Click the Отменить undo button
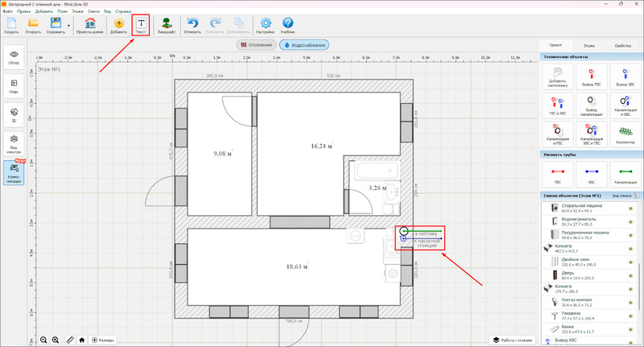Screen dimensions: 644x347 pyautogui.click(x=192, y=25)
